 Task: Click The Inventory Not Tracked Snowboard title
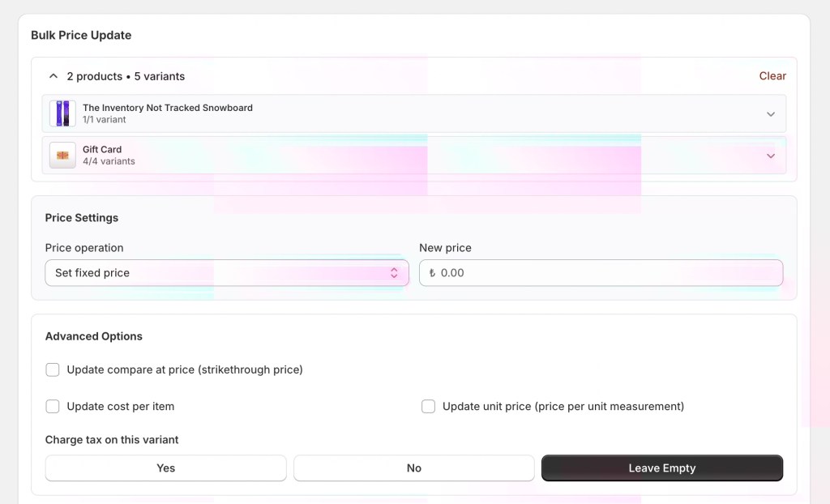(167, 108)
